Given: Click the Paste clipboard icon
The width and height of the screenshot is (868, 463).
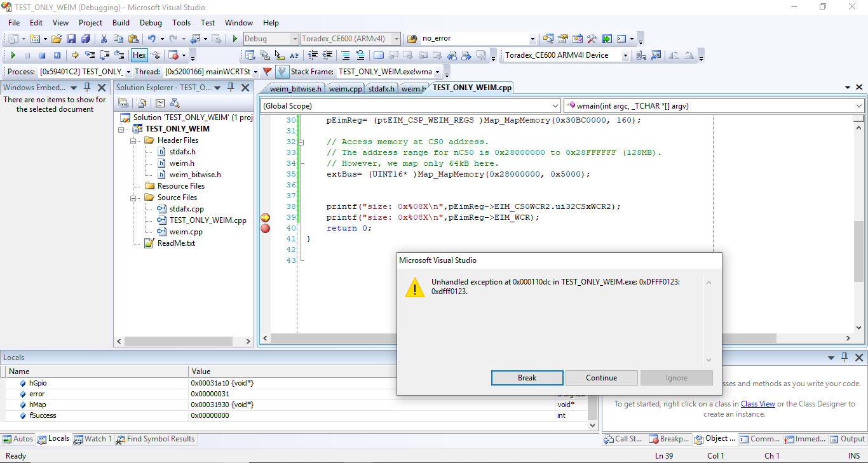Looking at the screenshot, I should click(x=133, y=39).
